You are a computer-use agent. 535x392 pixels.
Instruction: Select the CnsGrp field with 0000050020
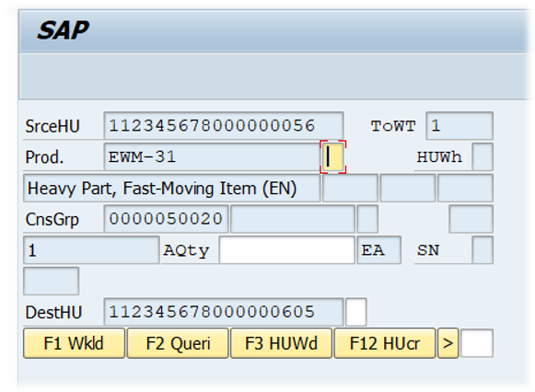(166, 219)
